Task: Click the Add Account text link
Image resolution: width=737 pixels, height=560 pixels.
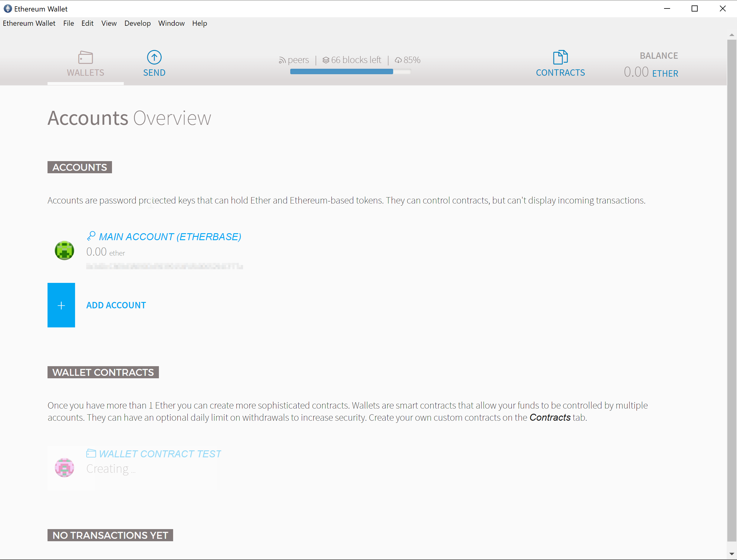Action: pyautogui.click(x=116, y=305)
